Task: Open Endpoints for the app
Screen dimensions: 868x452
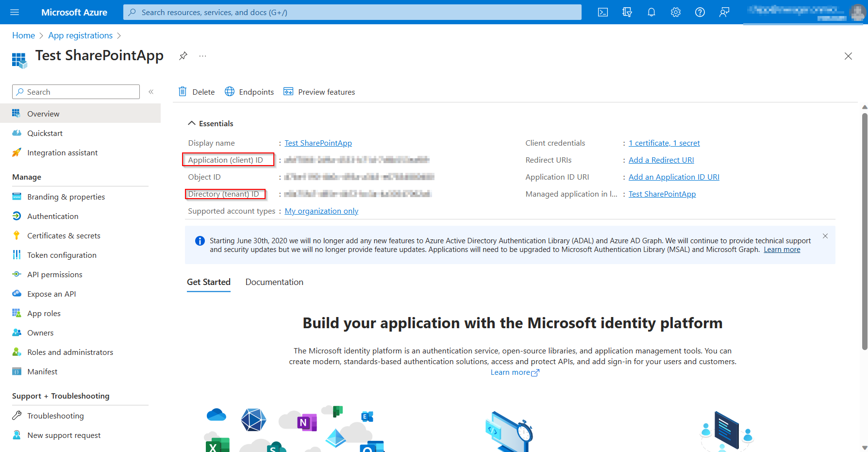Action: [250, 91]
